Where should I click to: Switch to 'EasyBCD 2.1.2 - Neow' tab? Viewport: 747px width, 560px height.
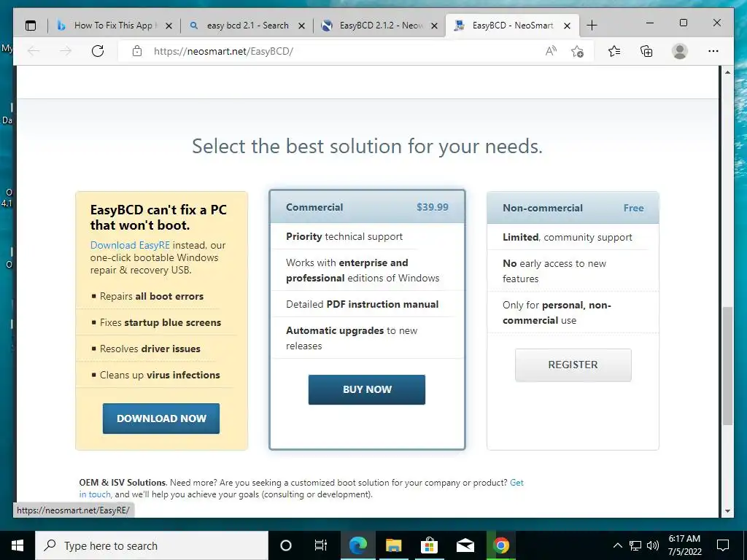pos(379,26)
